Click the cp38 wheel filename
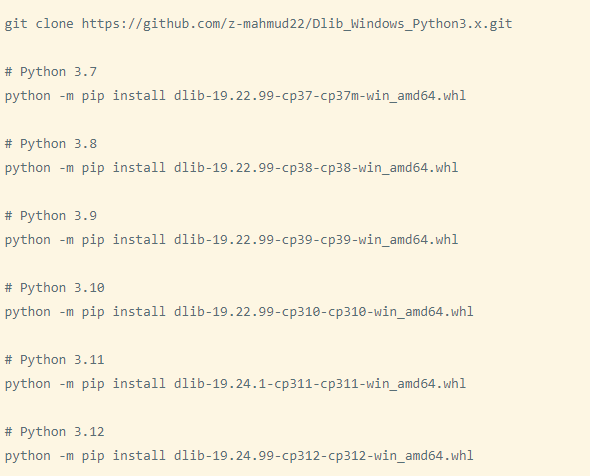Screen dimensions: 590x476 pos(316,168)
